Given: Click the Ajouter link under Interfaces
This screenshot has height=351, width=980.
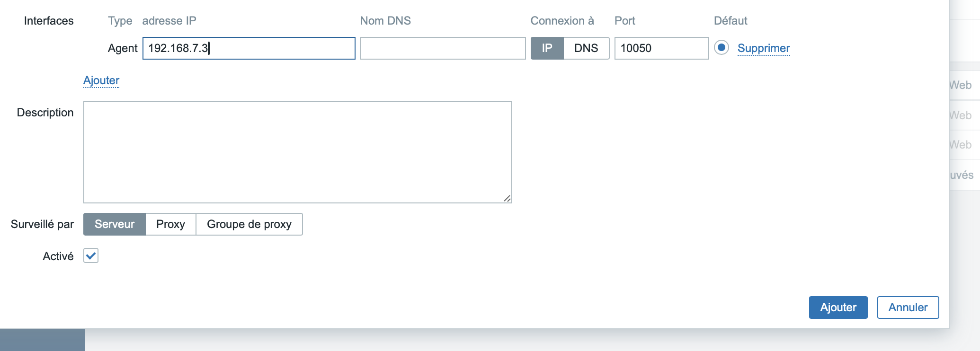Looking at the screenshot, I should (101, 80).
